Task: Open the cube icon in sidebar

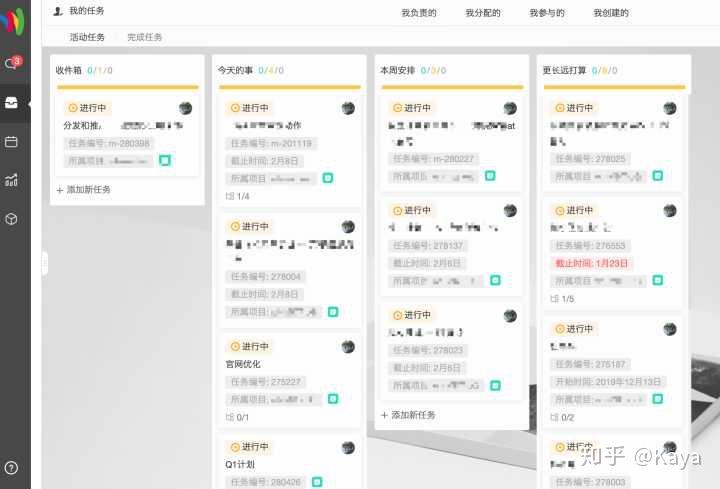Action: pyautogui.click(x=11, y=219)
